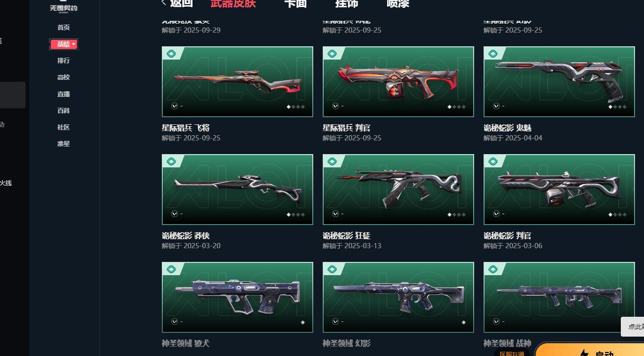Open the 诡秘蛇影 狂徒 skin thumbnail
This screenshot has width=644, height=356.
[x=398, y=190]
